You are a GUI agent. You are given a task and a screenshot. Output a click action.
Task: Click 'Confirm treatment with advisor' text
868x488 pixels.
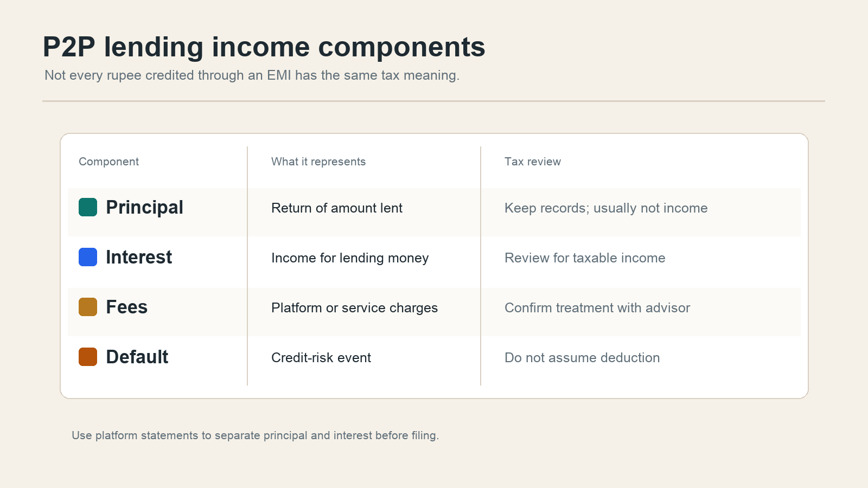click(x=597, y=308)
